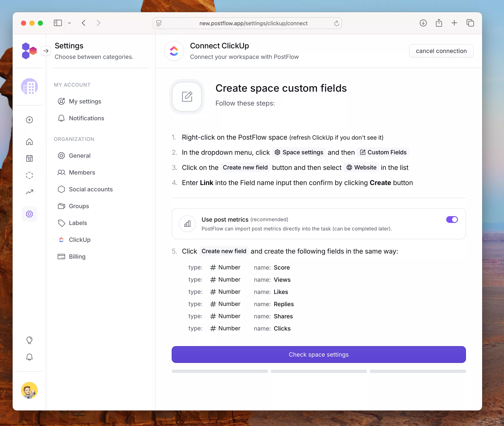Image resolution: width=504 pixels, height=426 pixels.
Task: Disable the Use post metrics toggle
Action: [x=452, y=220]
